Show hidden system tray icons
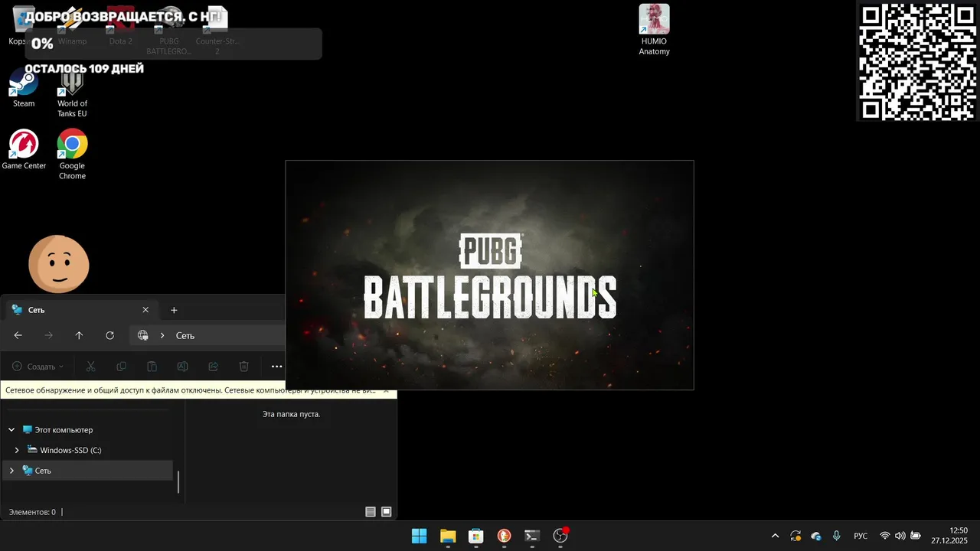This screenshot has width=980, height=551. click(x=775, y=536)
